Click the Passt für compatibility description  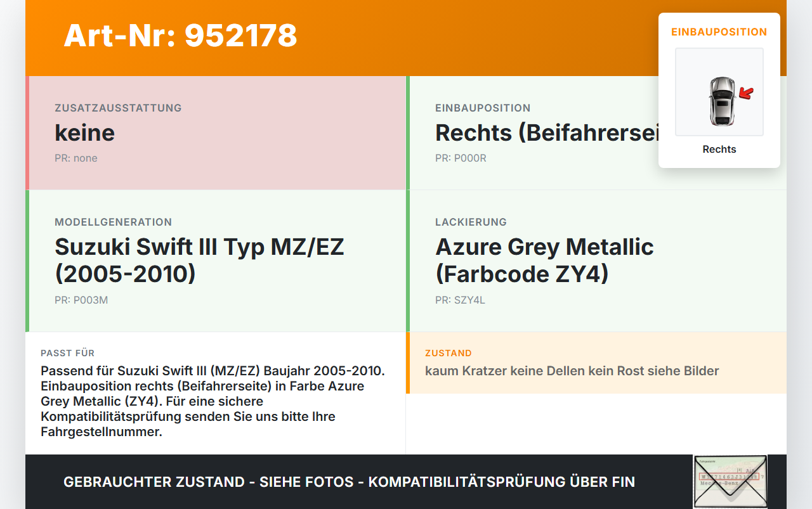[213, 401]
